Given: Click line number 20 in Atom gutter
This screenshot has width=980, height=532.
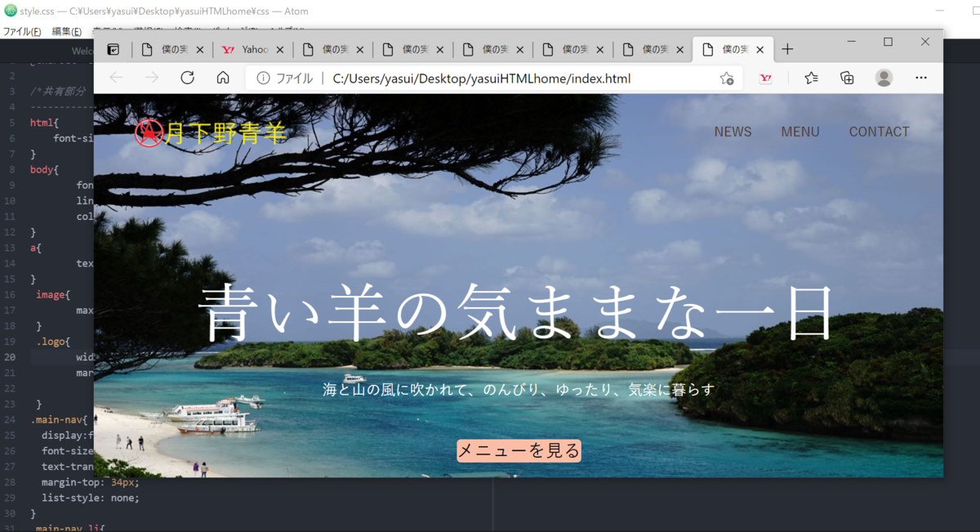Looking at the screenshot, I should click(x=10, y=357).
